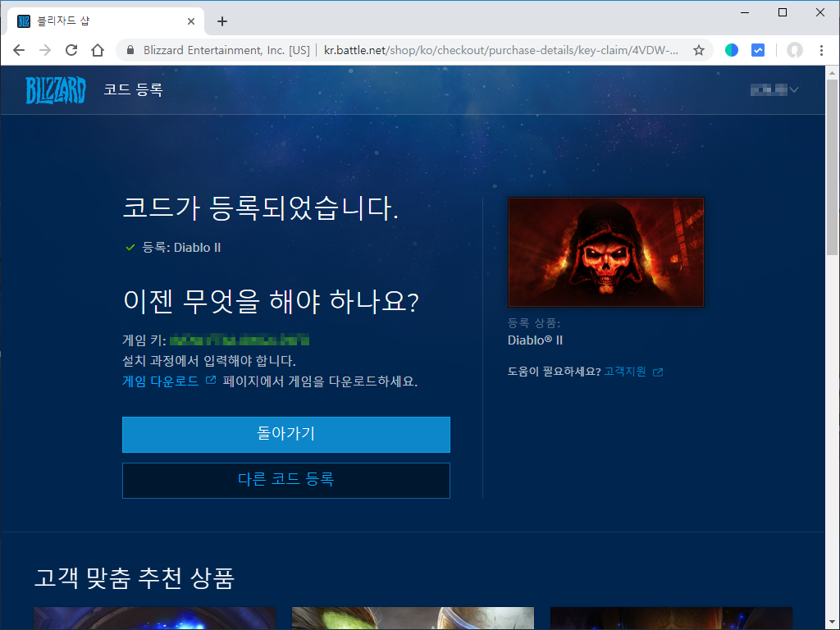
Task: Click the Diablo® II product name text
Action: click(x=535, y=340)
